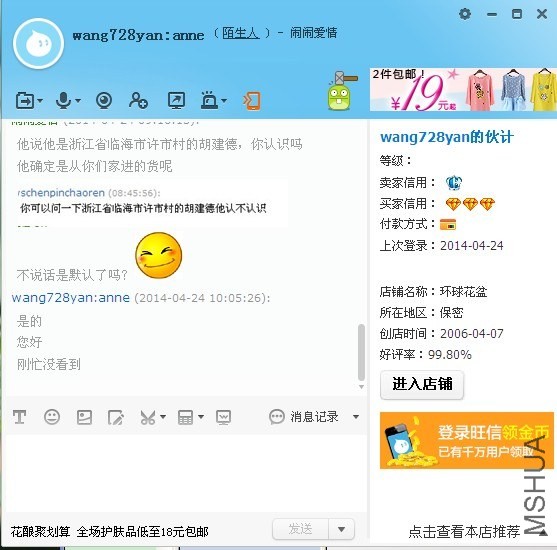The width and height of the screenshot is (557, 550).
Task: Expand the alarm icon dropdown arrow
Action: pyautogui.click(x=224, y=101)
